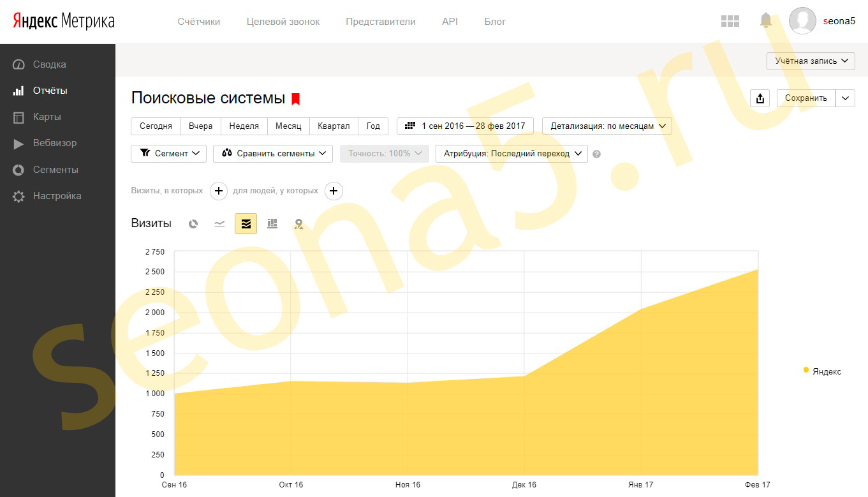Viewport: 868px width, 497px height.
Task: Click the Поисковые системы report title
Action: tap(208, 98)
